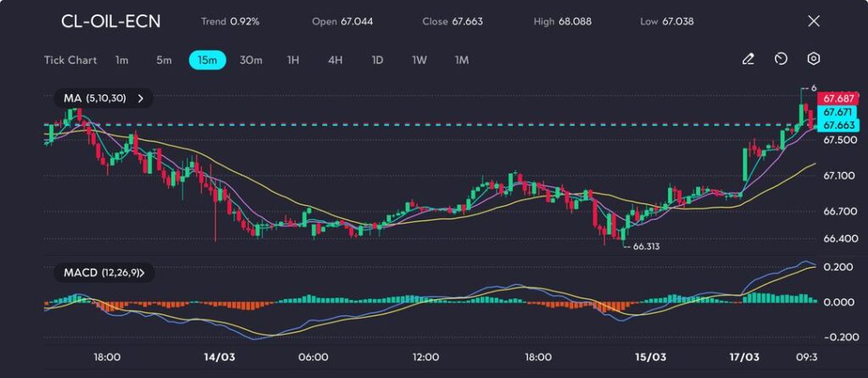The width and height of the screenshot is (868, 378).
Task: Close the CL-OIL-ECN chart panel
Action: tap(814, 21)
